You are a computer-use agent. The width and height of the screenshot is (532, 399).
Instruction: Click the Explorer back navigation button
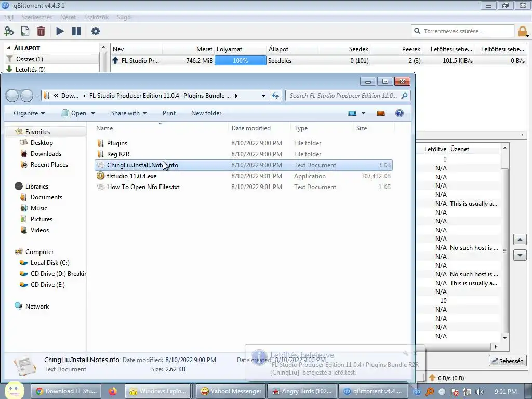[12, 96]
